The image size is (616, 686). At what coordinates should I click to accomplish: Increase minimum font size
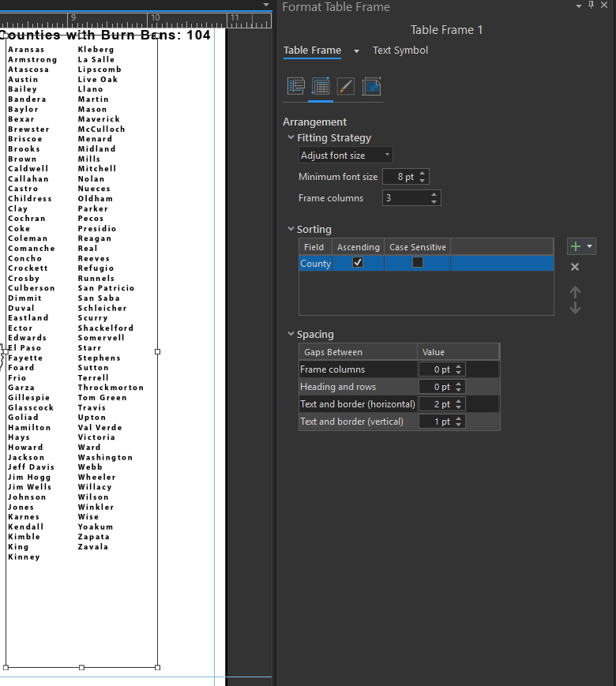pos(422,173)
